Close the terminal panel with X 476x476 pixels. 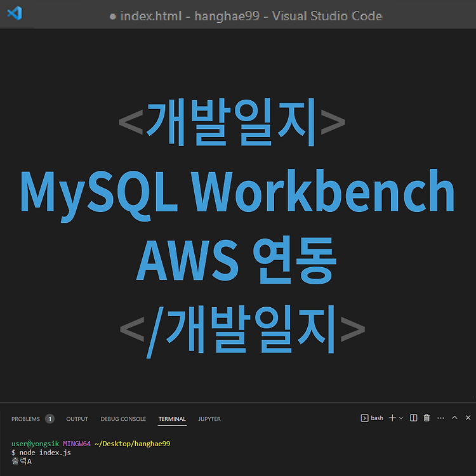click(x=468, y=418)
